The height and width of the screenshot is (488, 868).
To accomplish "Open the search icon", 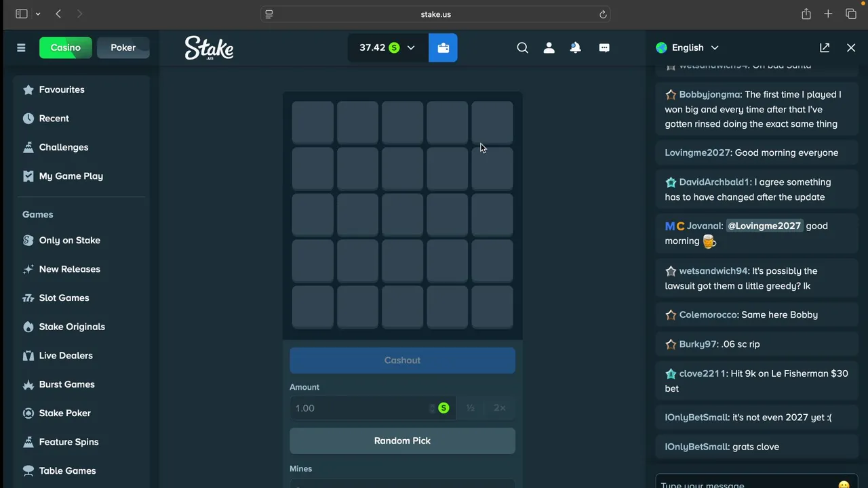I will click(x=522, y=47).
